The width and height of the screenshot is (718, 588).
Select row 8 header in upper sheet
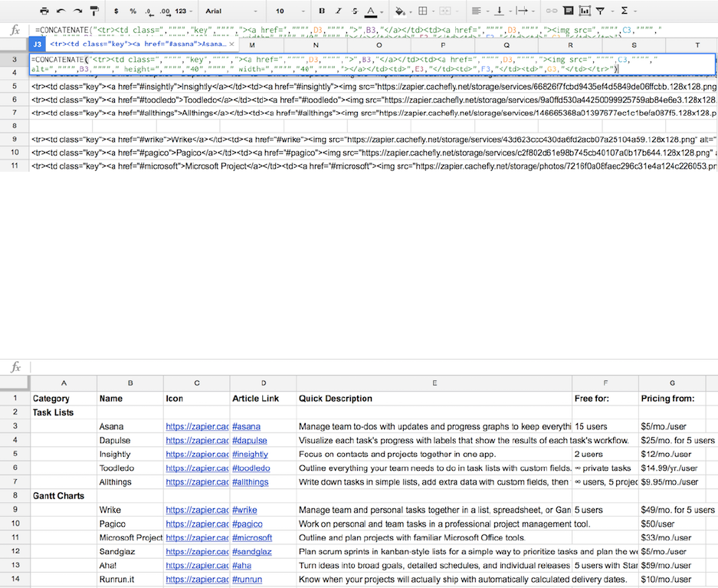(15, 126)
